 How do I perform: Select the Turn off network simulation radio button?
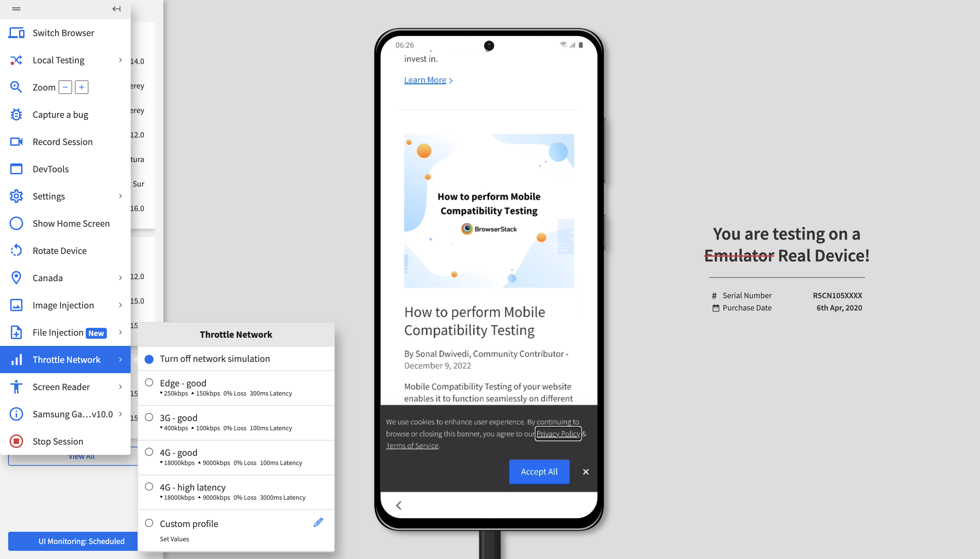(x=149, y=358)
